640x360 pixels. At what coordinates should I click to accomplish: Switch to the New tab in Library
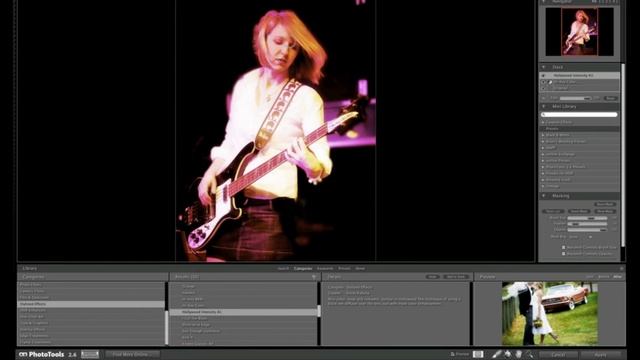coord(360,269)
